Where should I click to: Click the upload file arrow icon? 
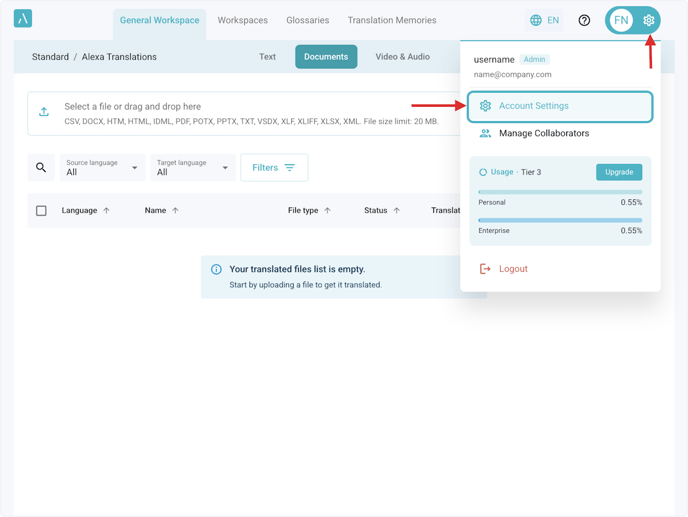click(44, 112)
